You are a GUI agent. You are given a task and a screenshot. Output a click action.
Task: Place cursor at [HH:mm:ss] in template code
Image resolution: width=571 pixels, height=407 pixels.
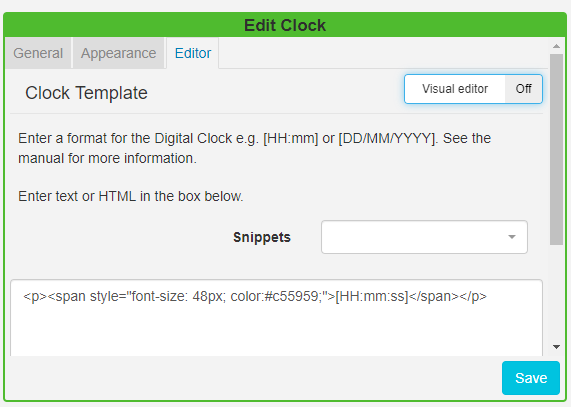372,296
